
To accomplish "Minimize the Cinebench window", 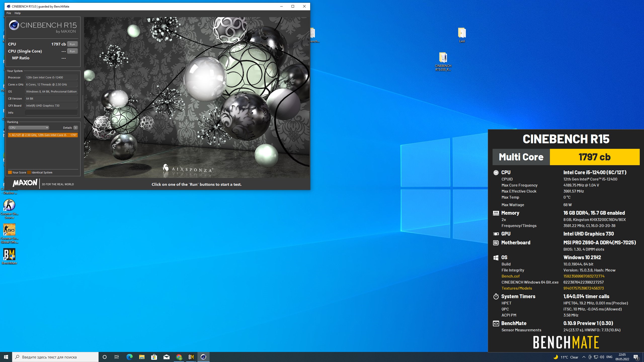I will [x=281, y=6].
